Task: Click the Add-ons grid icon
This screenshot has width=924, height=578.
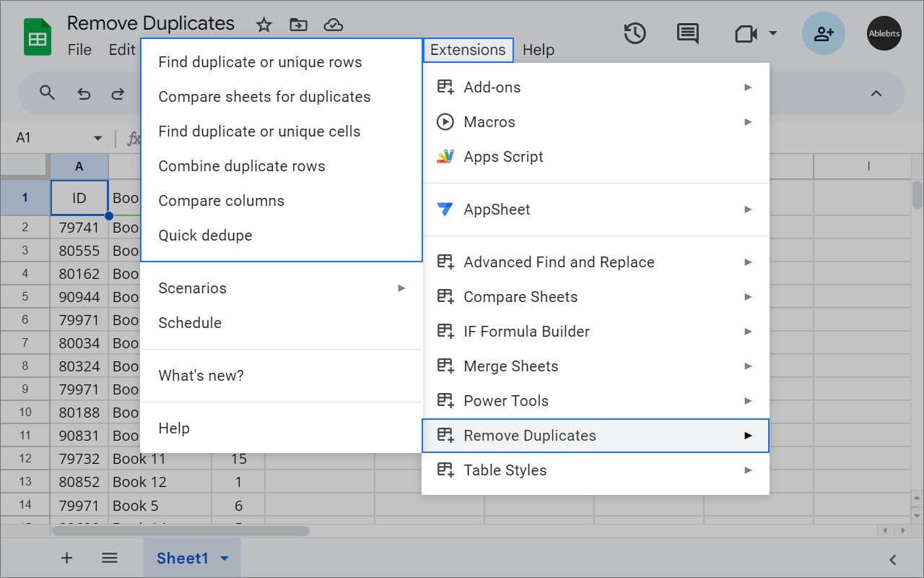Action: click(x=445, y=87)
